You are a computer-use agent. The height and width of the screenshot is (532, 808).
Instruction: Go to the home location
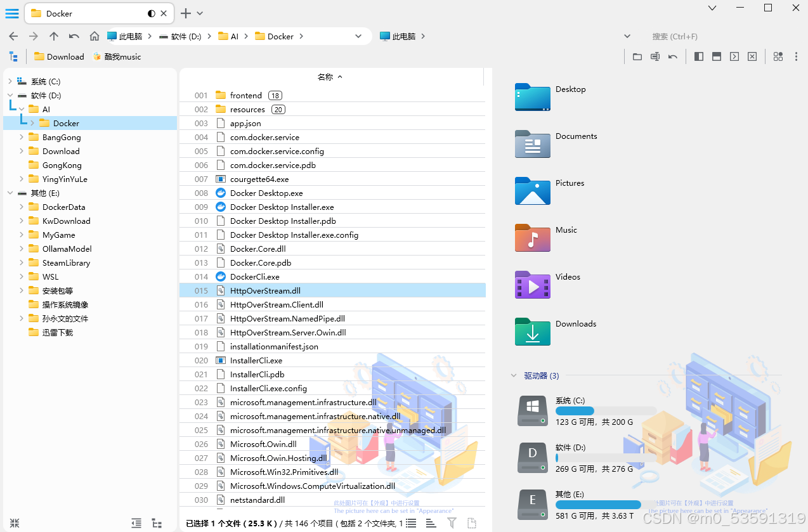coord(94,36)
